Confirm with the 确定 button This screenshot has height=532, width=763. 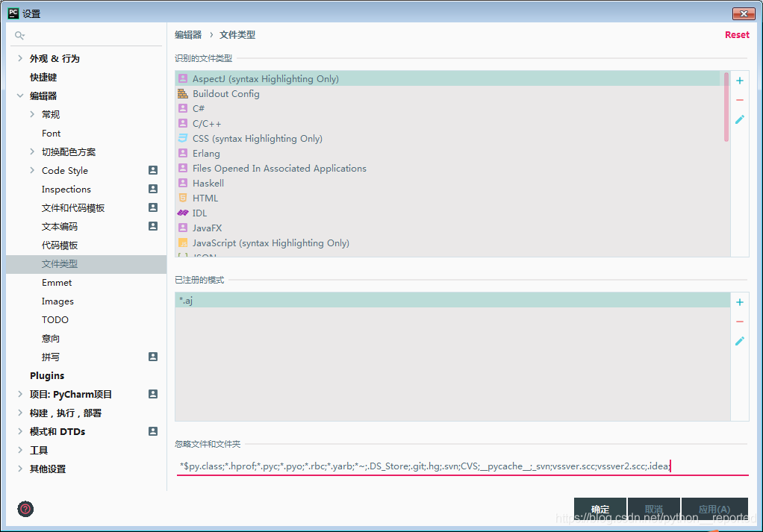pos(600,509)
